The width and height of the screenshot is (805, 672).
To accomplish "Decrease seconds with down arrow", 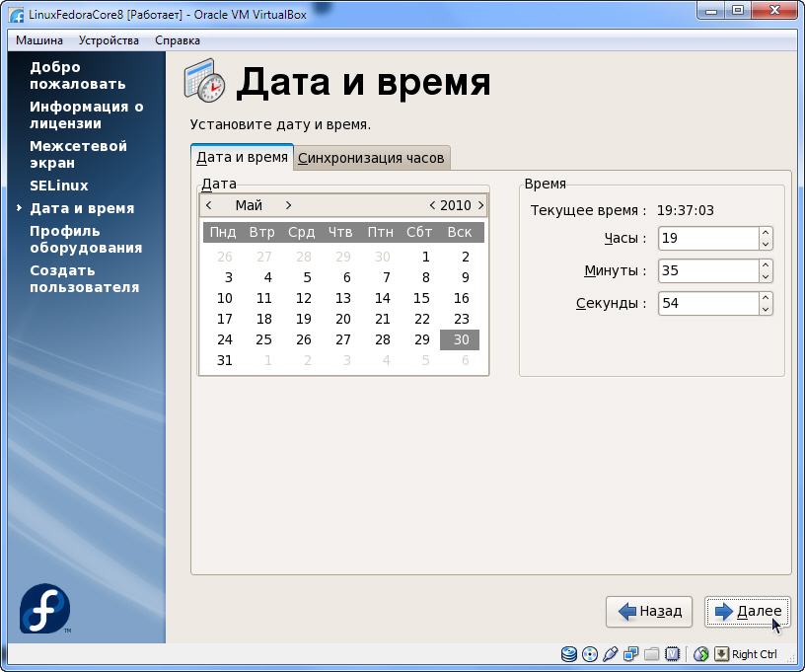I will (x=766, y=310).
